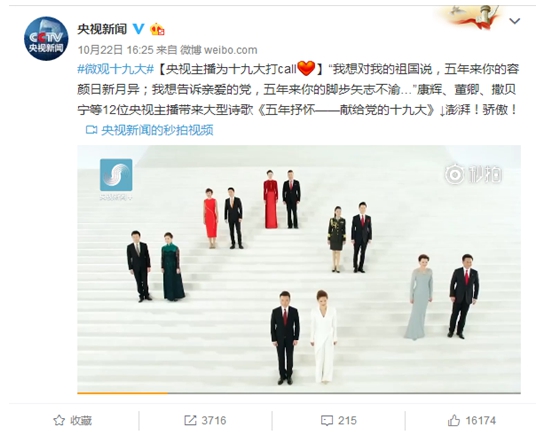Click the 秒拍 watermark logo in video
536x434 pixels.
pyautogui.click(x=473, y=175)
